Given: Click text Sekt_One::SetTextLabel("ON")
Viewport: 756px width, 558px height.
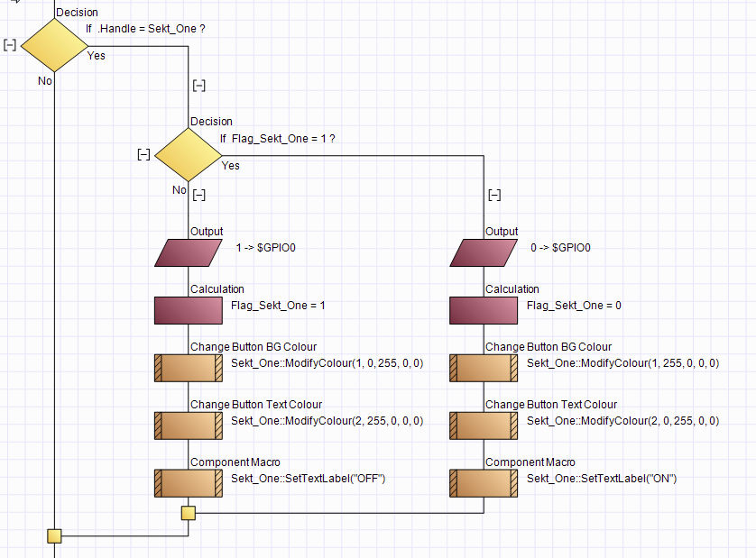Looking at the screenshot, I should pos(602,479).
